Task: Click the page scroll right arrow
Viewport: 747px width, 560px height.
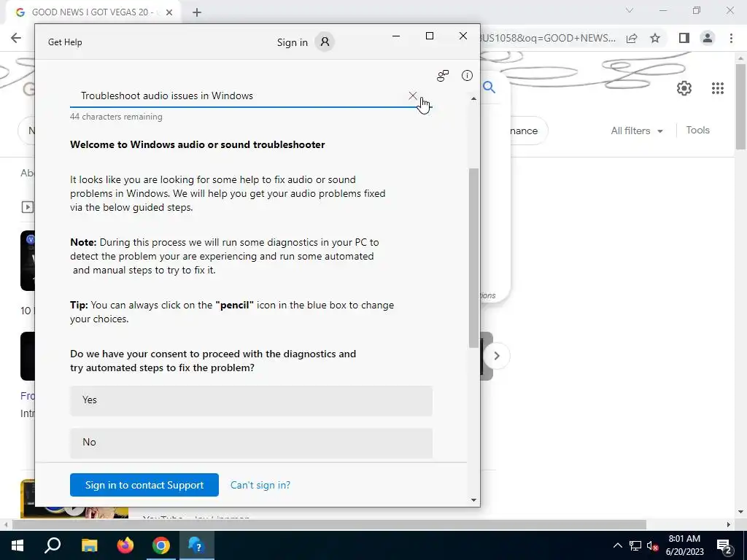Action: coord(729,525)
